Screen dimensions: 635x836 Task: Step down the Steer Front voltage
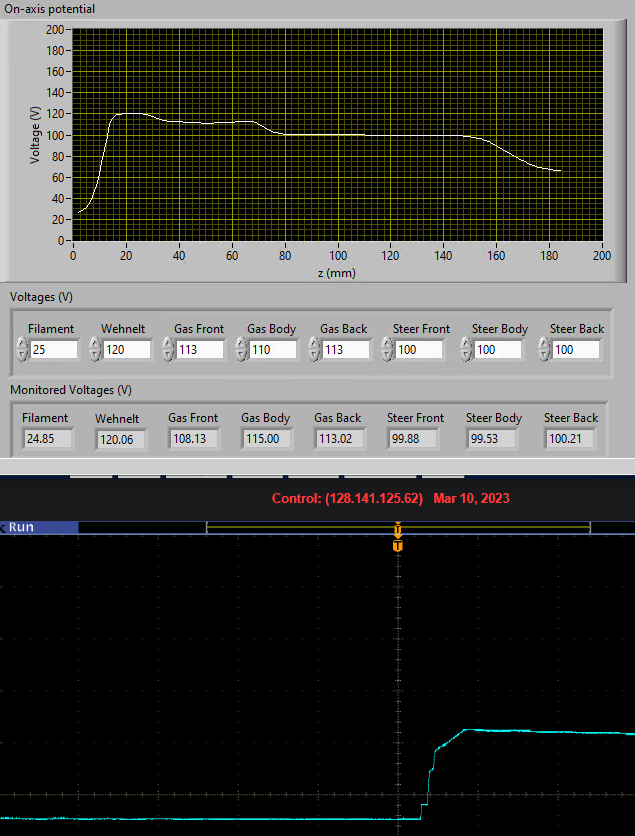pyautogui.click(x=387, y=356)
